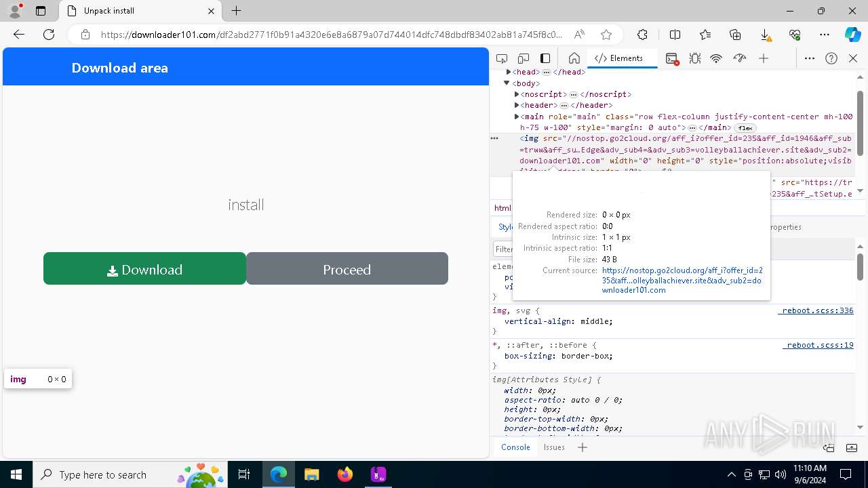Expand the main element node

click(517, 117)
